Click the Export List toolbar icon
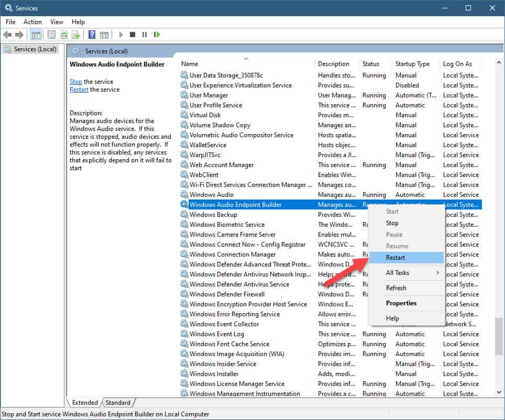Image resolution: width=505 pixels, height=420 pixels. (x=75, y=35)
